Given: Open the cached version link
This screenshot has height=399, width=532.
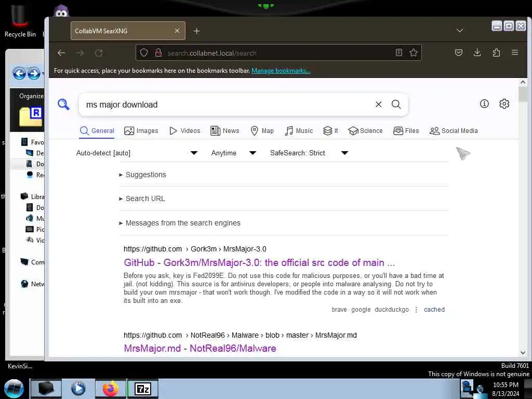Looking at the screenshot, I should 434,310.
